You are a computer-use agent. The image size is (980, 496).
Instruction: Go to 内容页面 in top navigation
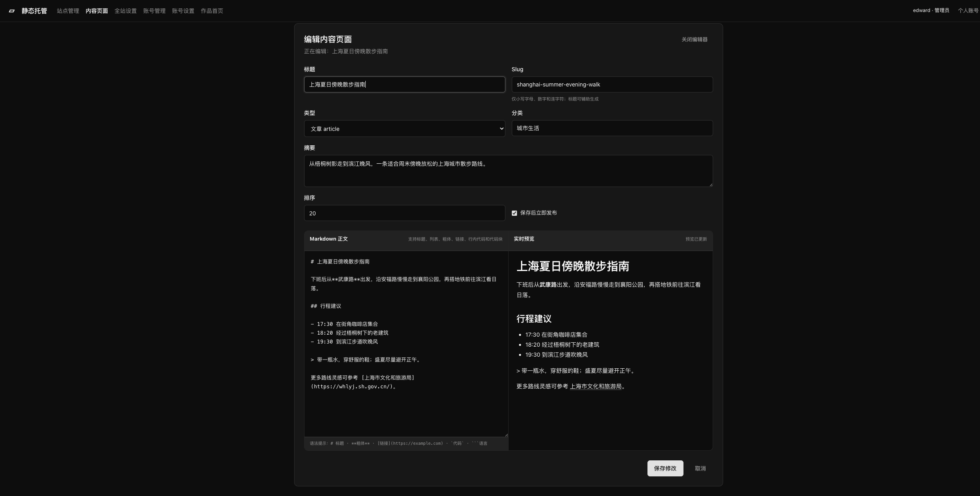97,11
